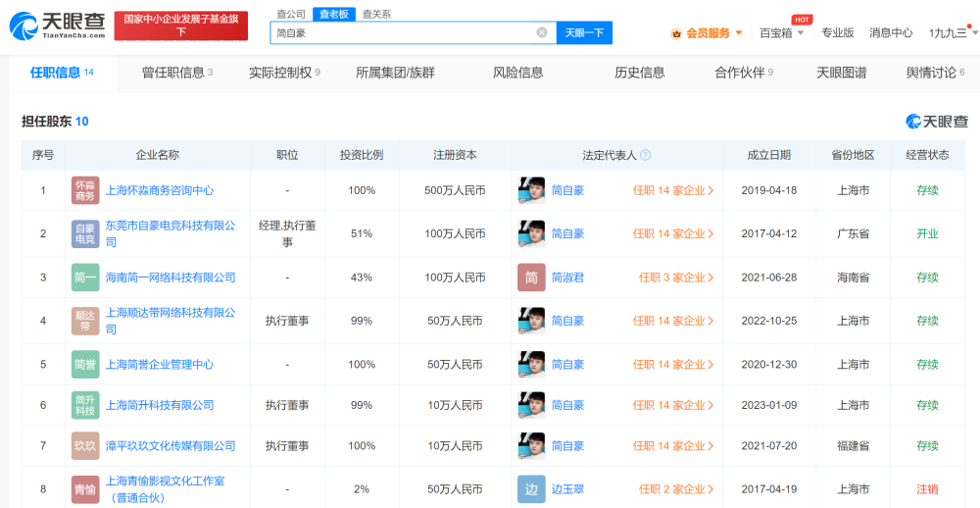Expand the 百宝箱 dropdown
Viewport: 980px width, 508px height.
(781, 33)
